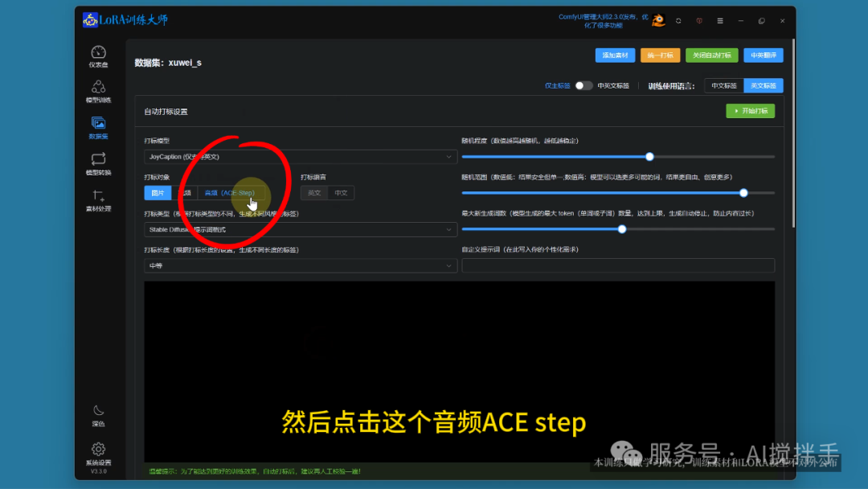Click the orange 统一打标 button
868x489 pixels.
point(660,55)
